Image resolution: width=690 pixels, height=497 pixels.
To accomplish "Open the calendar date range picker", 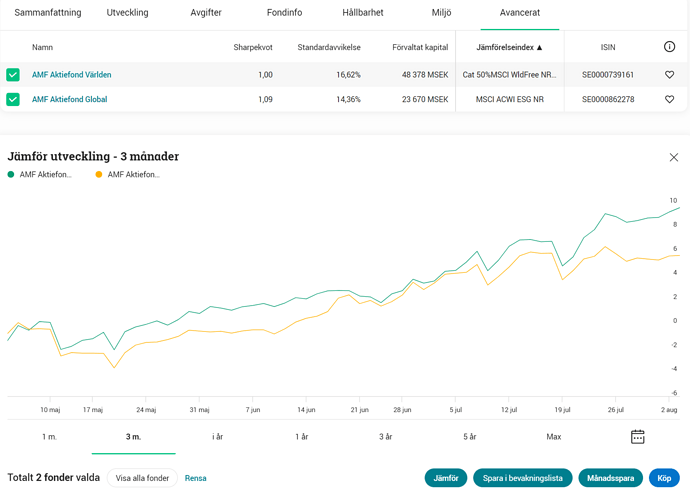I will 638,437.
